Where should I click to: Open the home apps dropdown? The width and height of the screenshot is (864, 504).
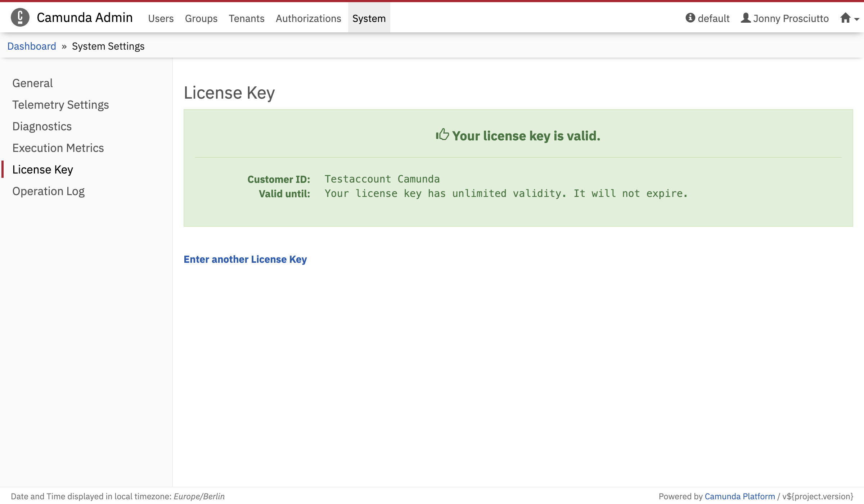(x=850, y=18)
